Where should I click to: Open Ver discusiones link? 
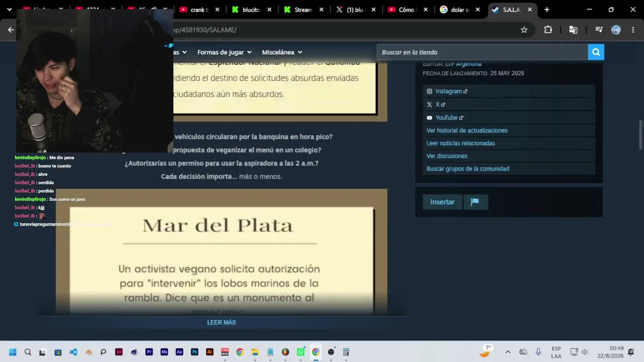coord(447,156)
